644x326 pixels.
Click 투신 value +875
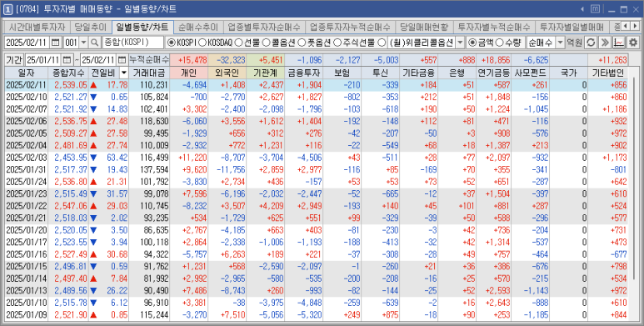(x=390, y=315)
